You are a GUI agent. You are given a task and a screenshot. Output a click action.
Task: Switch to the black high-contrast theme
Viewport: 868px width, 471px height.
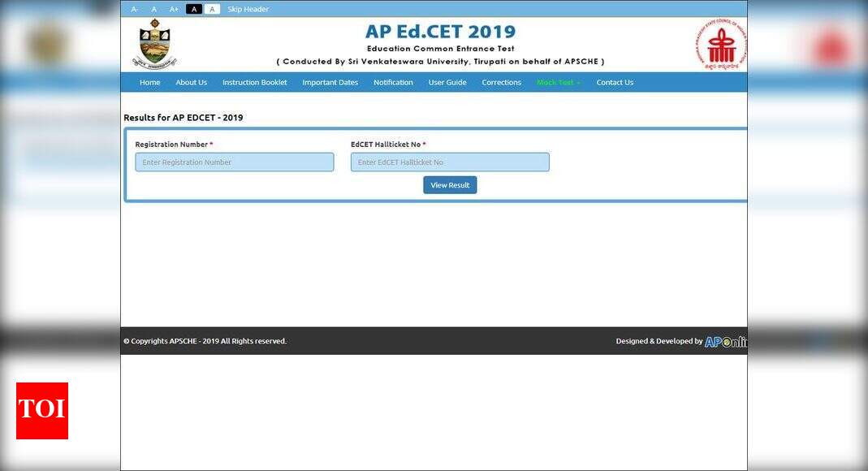tap(193, 9)
